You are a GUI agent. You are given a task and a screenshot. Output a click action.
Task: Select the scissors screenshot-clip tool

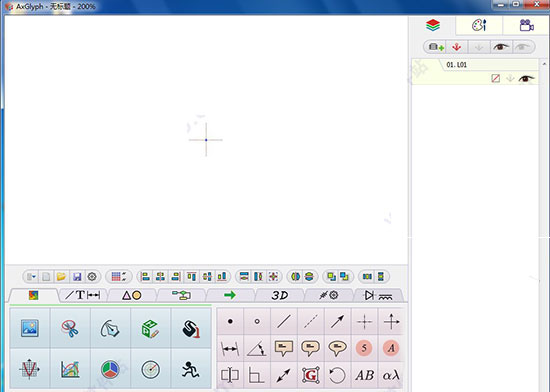coord(70,328)
